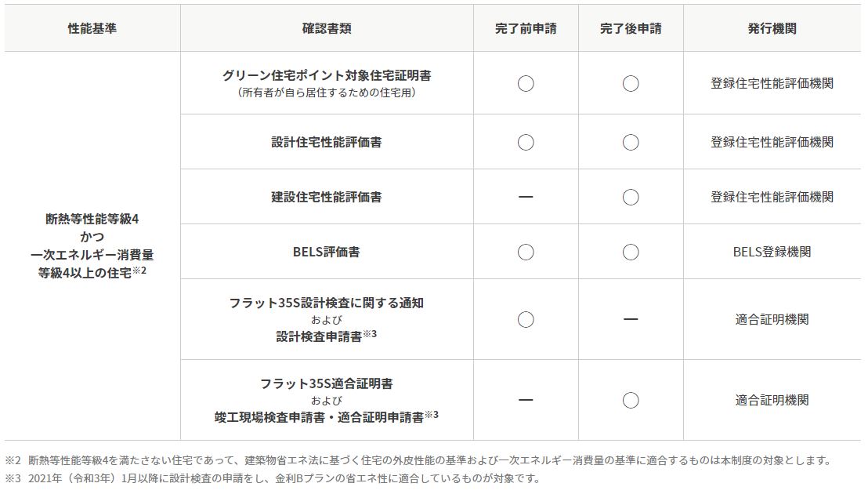Image resolution: width=868 pixels, height=494 pixels.
Task: Select the 完了前申請 column header
Action: [526, 28]
